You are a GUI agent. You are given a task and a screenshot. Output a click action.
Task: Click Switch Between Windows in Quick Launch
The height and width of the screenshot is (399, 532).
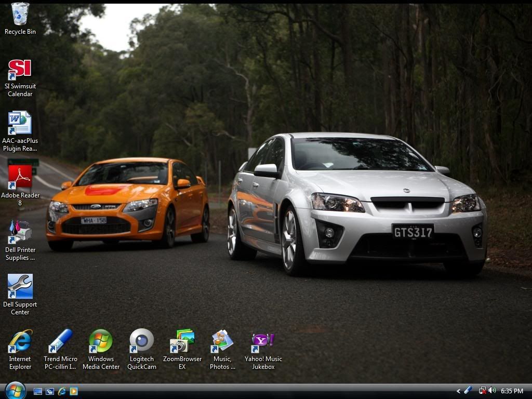(x=50, y=391)
